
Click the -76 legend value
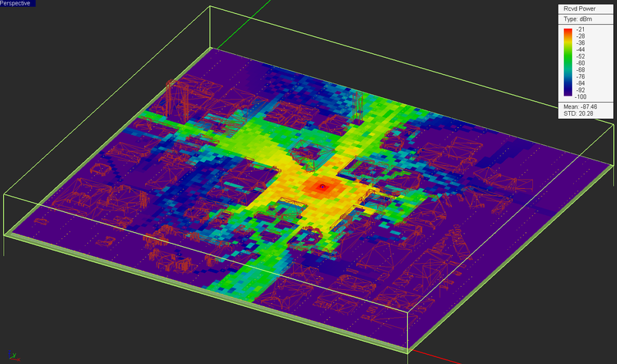(581, 76)
